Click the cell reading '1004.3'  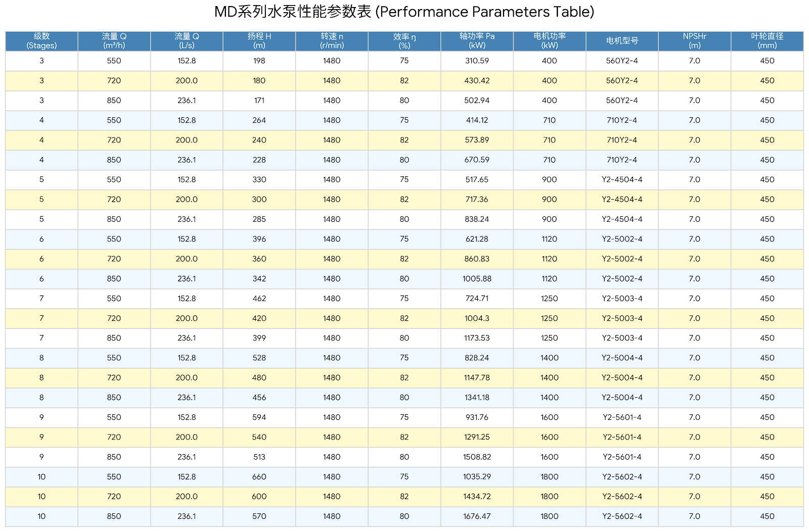(477, 318)
